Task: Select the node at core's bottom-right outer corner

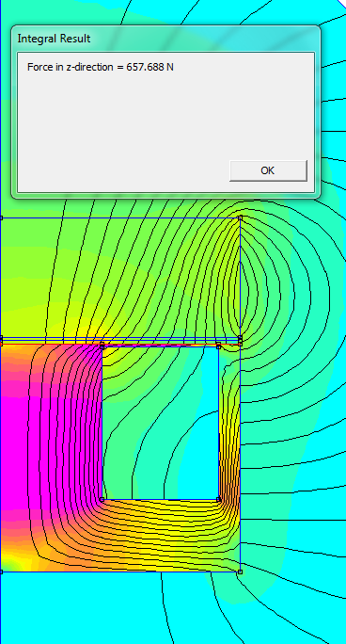Action: (241, 572)
